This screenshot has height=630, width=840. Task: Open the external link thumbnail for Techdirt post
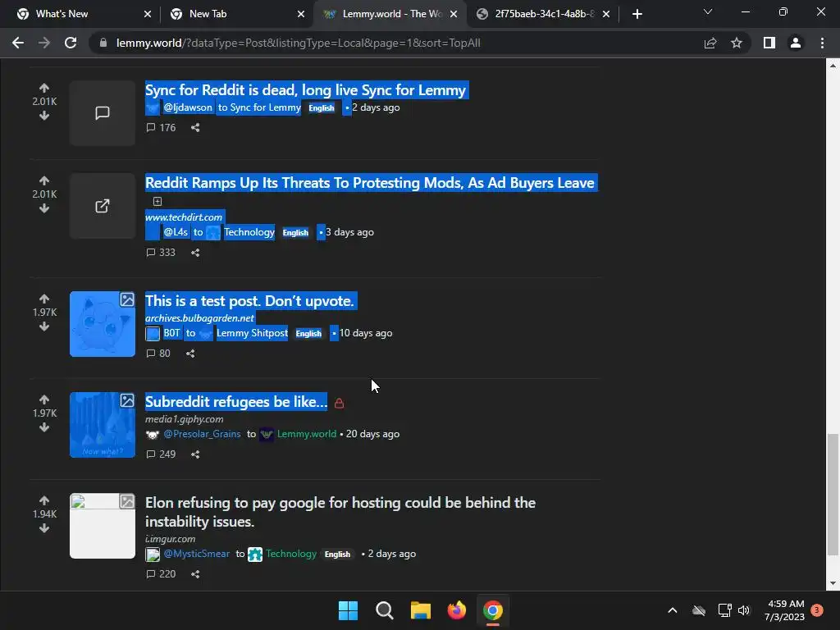click(103, 206)
